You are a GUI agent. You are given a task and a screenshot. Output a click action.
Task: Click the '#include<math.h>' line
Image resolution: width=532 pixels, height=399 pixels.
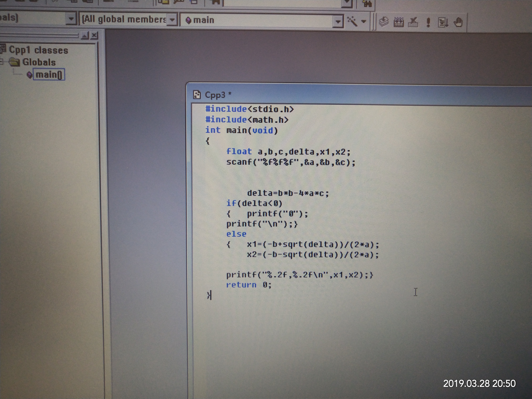247,120
